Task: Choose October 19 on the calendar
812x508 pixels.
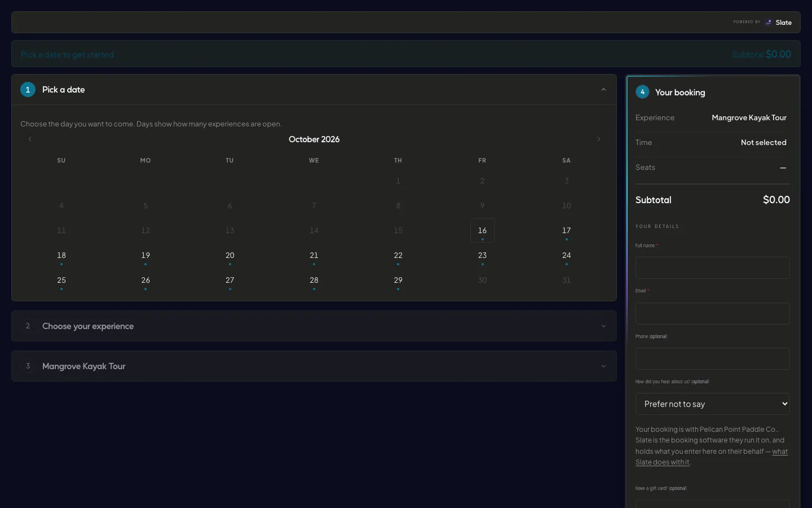Action: coord(145,255)
